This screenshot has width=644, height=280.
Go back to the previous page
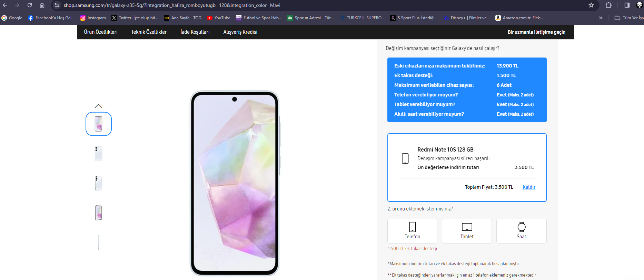click(5, 5)
